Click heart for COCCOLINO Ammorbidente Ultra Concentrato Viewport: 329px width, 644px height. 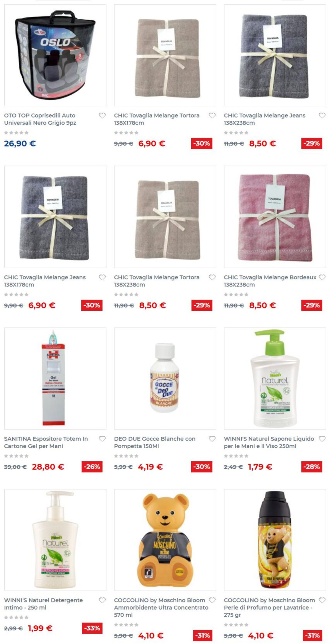point(212,600)
